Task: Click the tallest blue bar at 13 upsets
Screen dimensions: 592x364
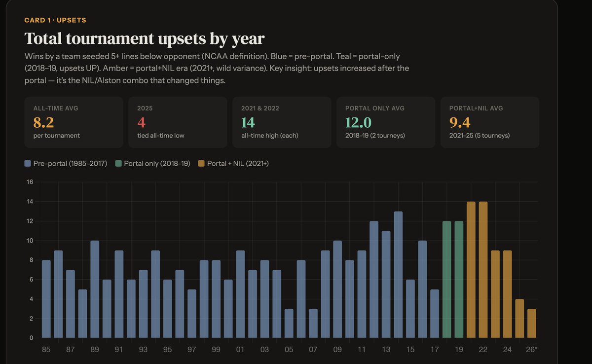Action: pos(398,275)
